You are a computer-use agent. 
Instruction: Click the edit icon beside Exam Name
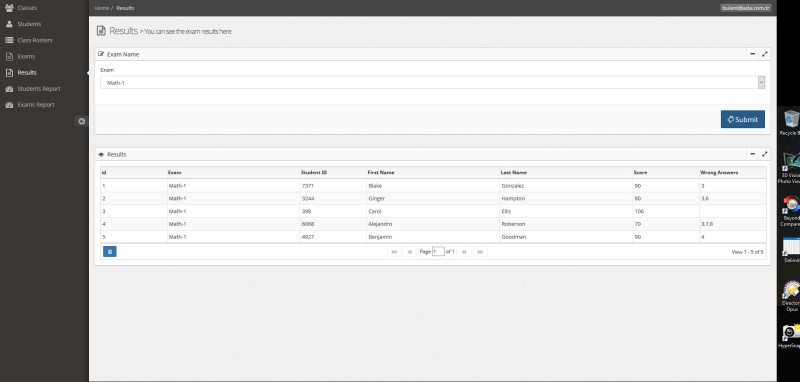coord(101,54)
